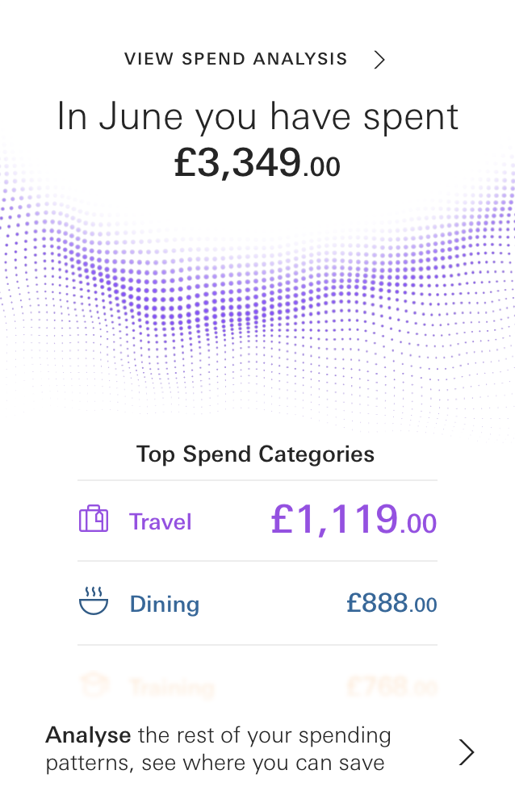Image resolution: width=515 pixels, height=812 pixels.
Task: Select the Travel briefcase icon
Action: 93,521
